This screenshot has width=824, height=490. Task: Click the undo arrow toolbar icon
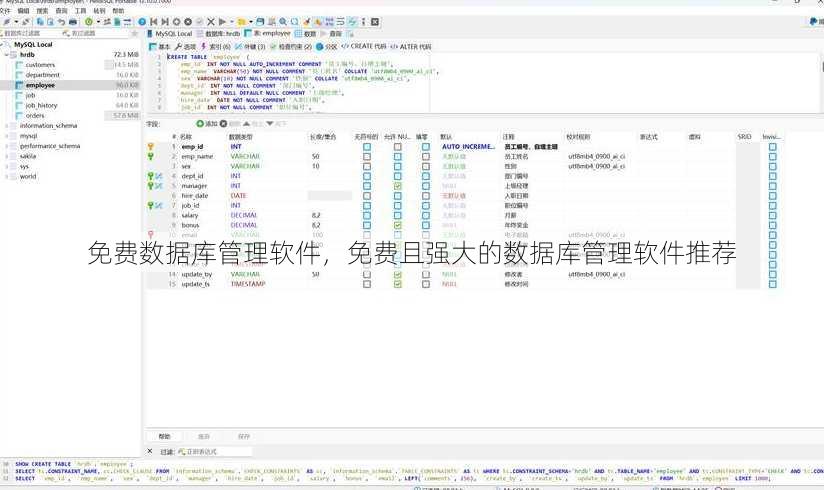[x=61, y=22]
